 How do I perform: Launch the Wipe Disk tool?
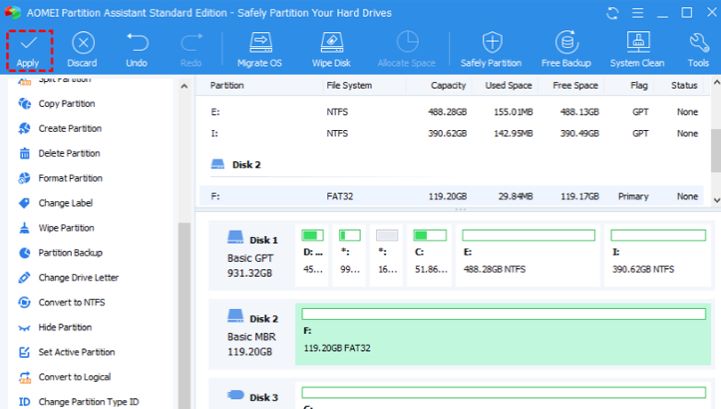coord(332,50)
